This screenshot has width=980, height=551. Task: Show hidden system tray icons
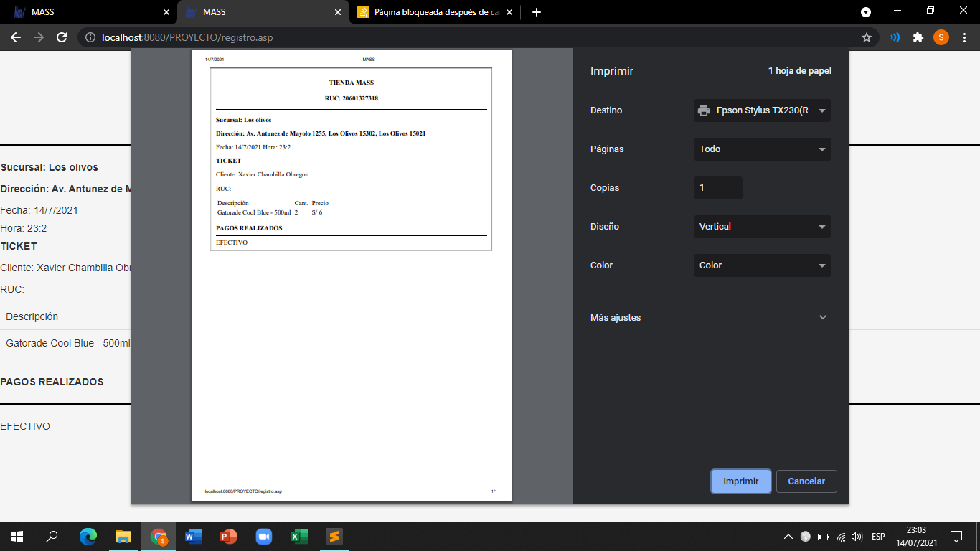tap(788, 537)
